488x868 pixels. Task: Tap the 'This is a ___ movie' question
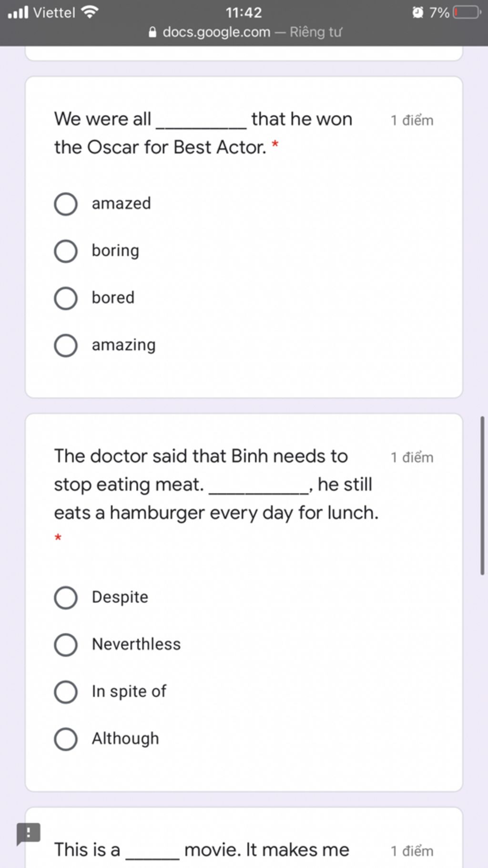tap(202, 850)
